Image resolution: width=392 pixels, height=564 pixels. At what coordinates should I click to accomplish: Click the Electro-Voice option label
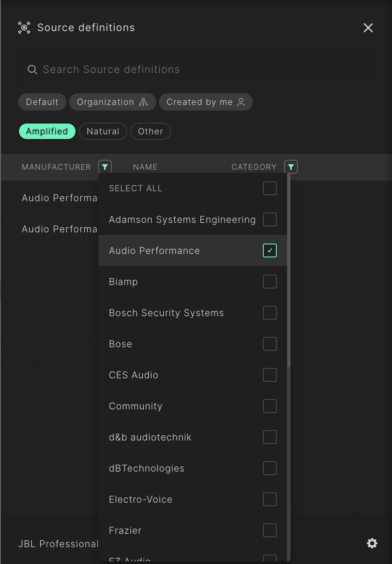[140, 500]
